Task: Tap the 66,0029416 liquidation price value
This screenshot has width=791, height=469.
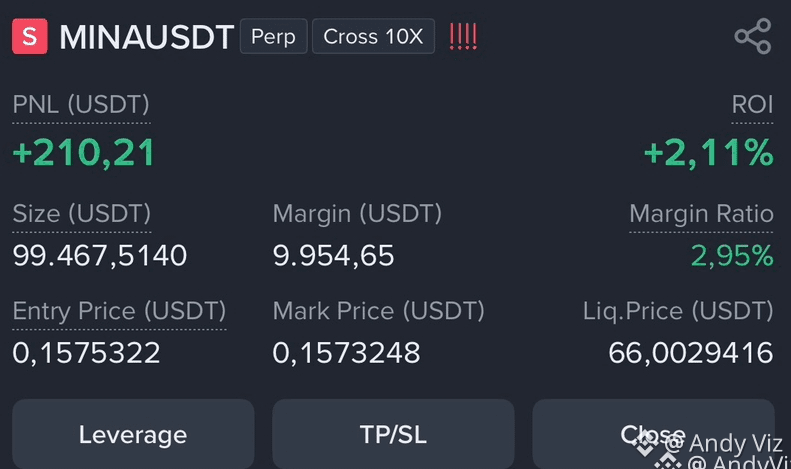Action: pos(691,353)
